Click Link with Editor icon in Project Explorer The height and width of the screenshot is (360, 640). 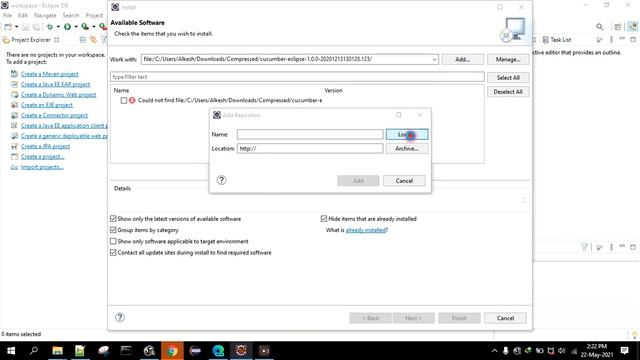[93, 40]
